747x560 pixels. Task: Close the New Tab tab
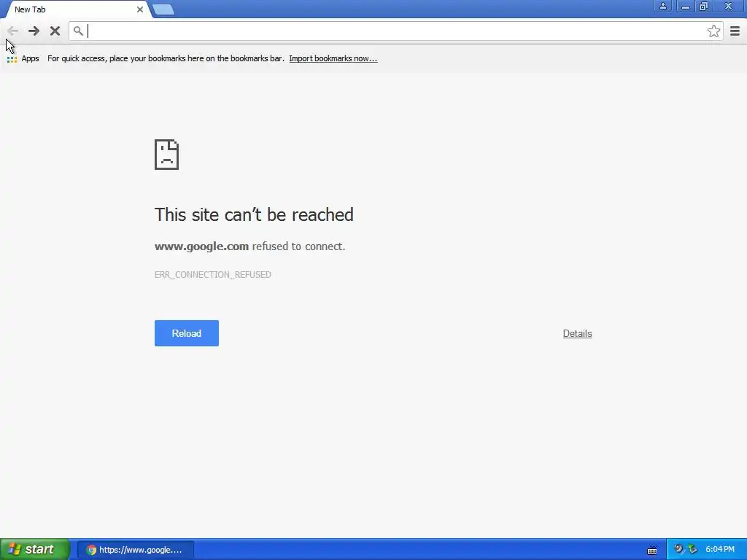click(x=140, y=9)
